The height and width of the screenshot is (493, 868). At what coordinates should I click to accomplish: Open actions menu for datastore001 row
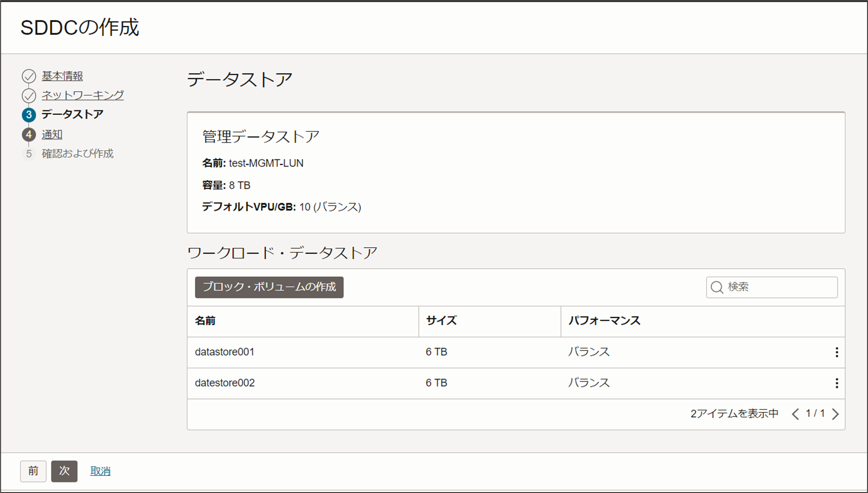[837, 352]
